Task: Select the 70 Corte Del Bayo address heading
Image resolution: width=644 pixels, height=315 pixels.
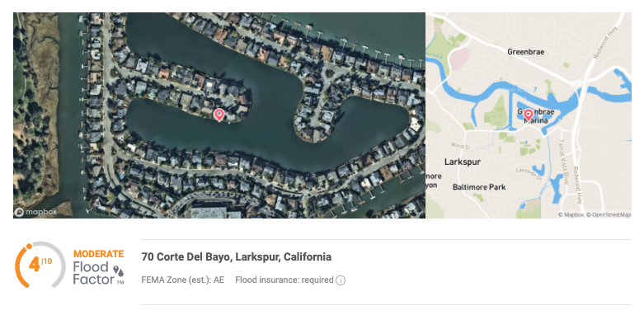Action: [236, 257]
